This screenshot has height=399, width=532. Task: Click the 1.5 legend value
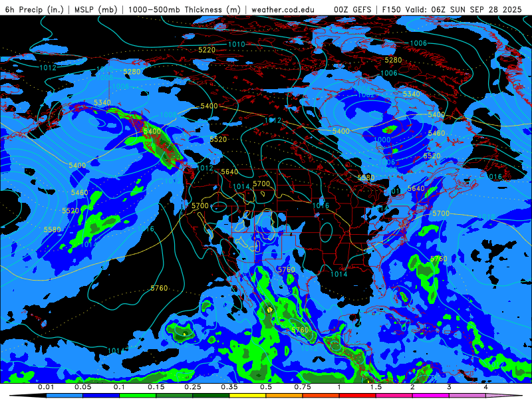click(376, 387)
